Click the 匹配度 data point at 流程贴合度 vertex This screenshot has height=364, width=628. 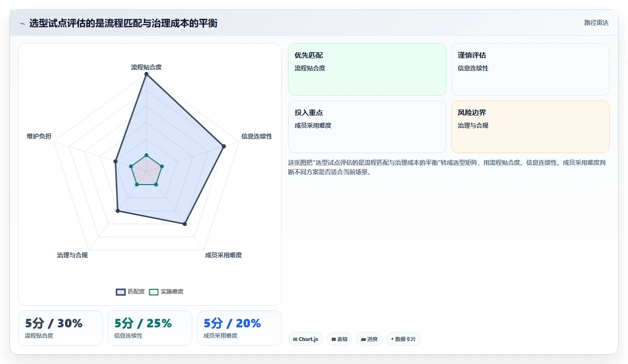point(146,74)
